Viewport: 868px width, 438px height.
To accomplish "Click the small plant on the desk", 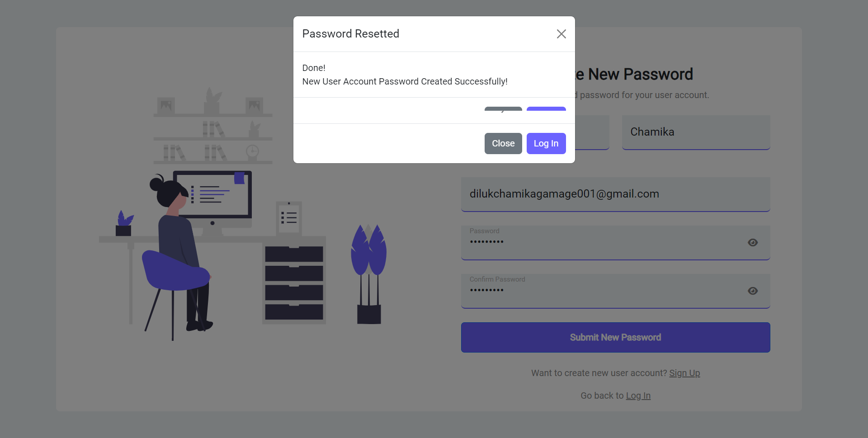I will (124, 223).
